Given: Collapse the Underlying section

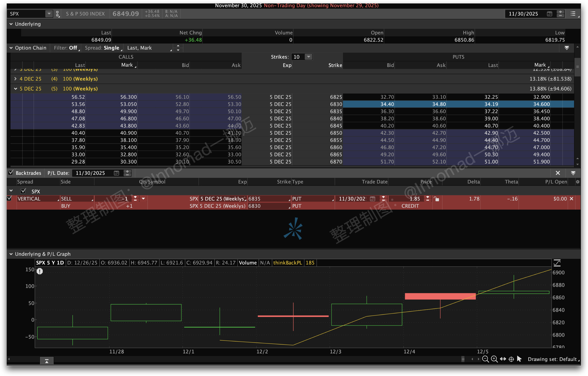Looking at the screenshot, I should click(x=11, y=24).
